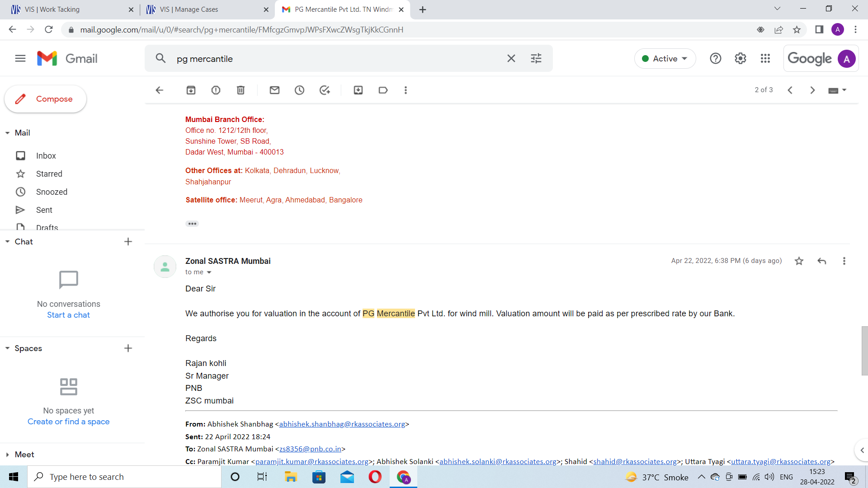Open the Labels icon in toolbar
The width and height of the screenshot is (868, 488).
tap(383, 90)
